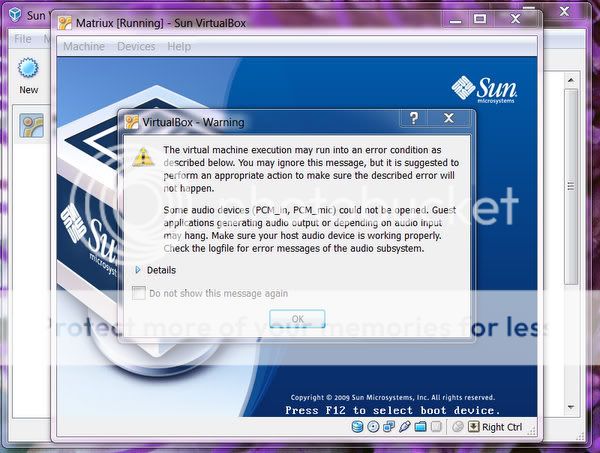Minimize the Matriux VirtualBox window
Screen dimensions: 600x453
pyautogui.click(x=455, y=19)
